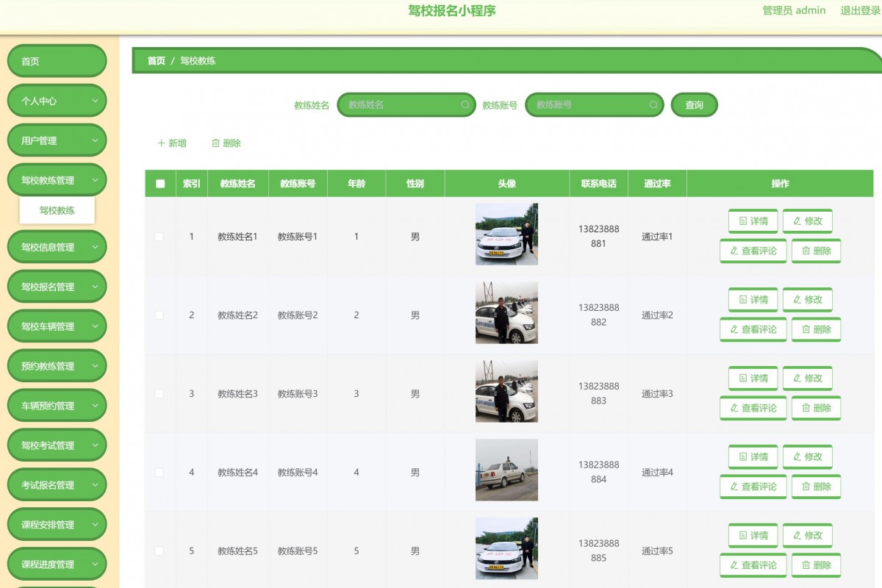Check the row checkbox for 教练姓名1
The image size is (882, 588).
pyautogui.click(x=159, y=236)
